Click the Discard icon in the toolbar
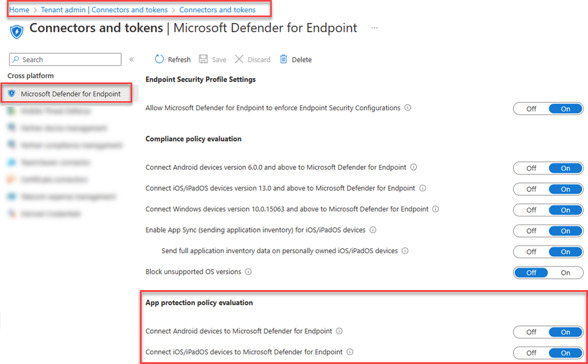 240,59
